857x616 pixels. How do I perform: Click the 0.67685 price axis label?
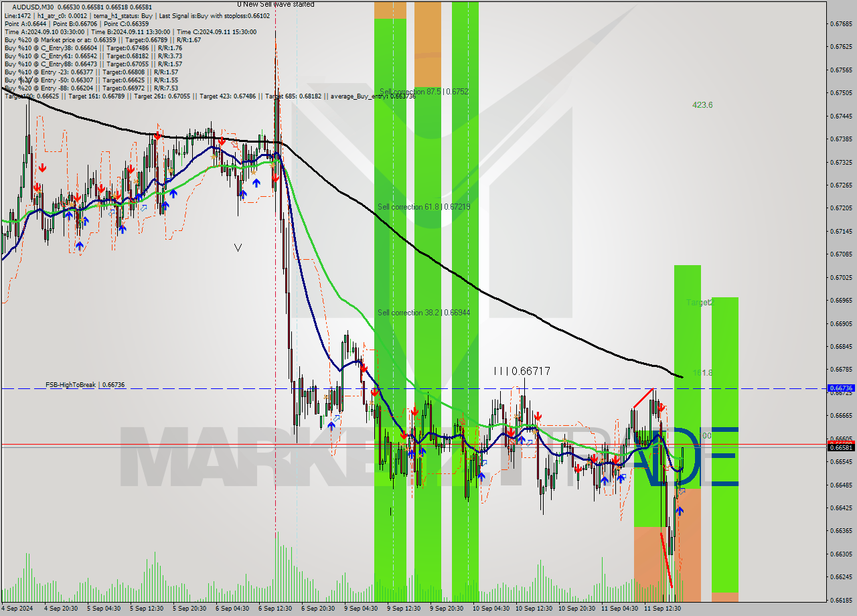pyautogui.click(x=841, y=24)
